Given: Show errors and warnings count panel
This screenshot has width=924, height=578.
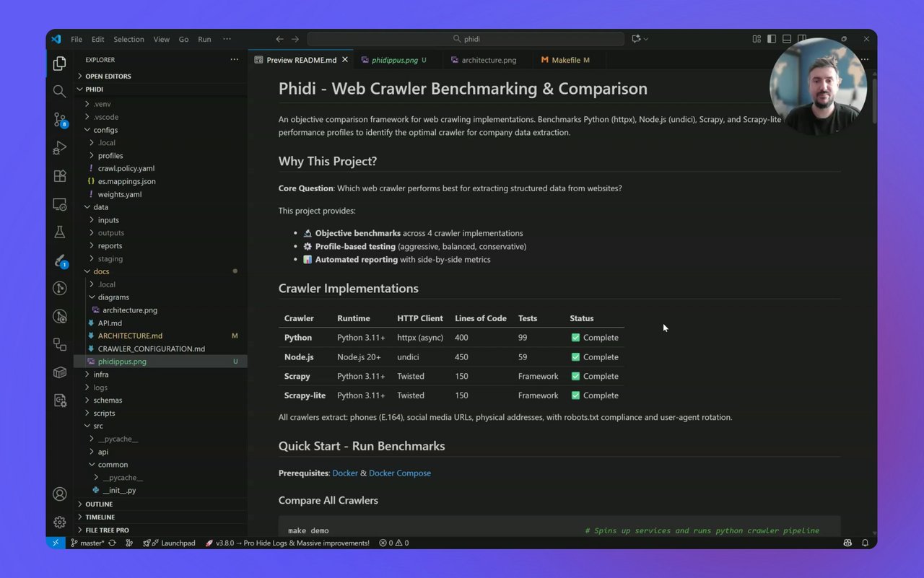Looking at the screenshot, I should pyautogui.click(x=394, y=543).
